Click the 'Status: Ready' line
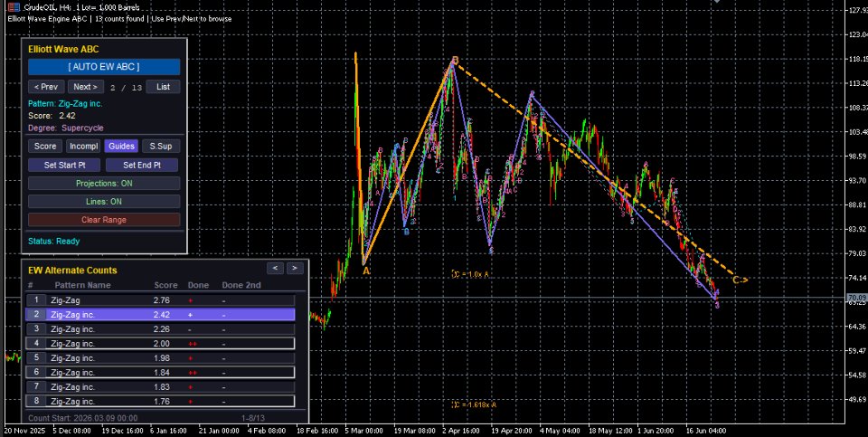Image resolution: width=868 pixels, height=437 pixels. [53, 242]
